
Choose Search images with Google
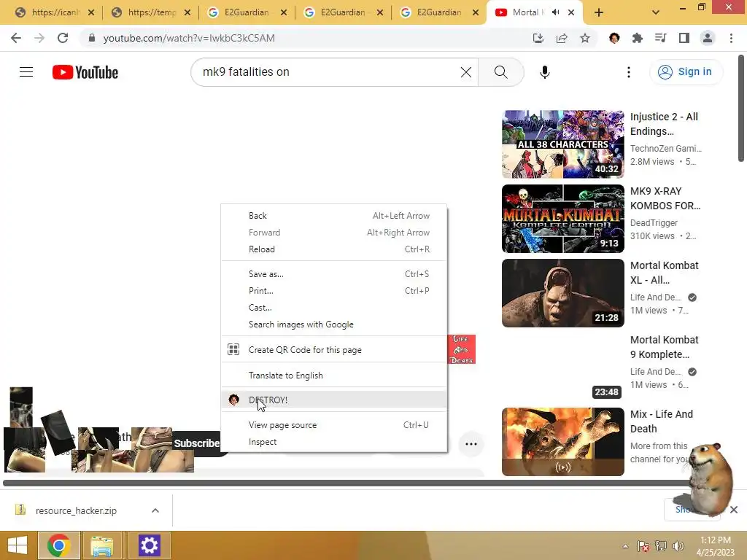coord(334,324)
